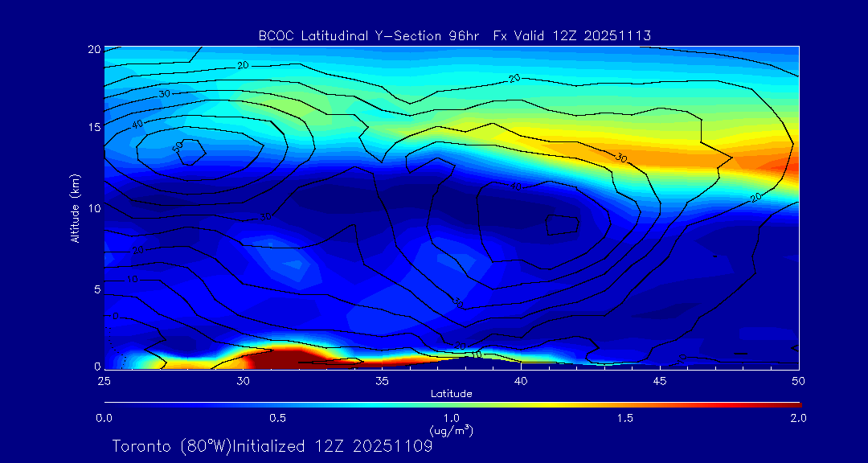This screenshot has height=463, width=868.
Task: Click the colorbar's 0.5 tick label
Action: (x=278, y=418)
